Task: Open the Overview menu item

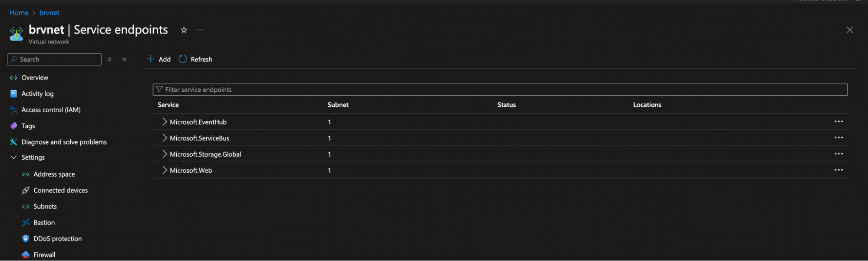Action: click(x=35, y=77)
